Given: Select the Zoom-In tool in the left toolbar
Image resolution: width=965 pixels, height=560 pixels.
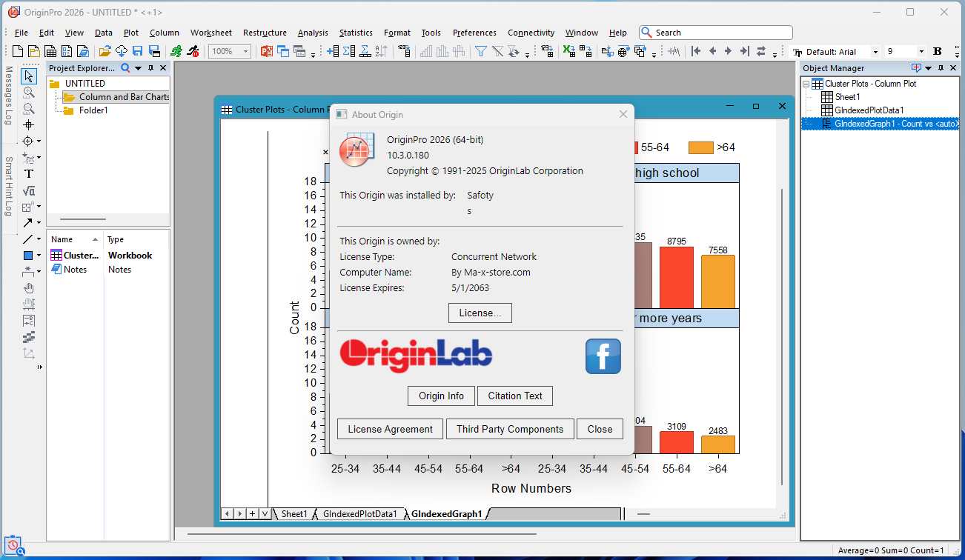Looking at the screenshot, I should 30,92.
